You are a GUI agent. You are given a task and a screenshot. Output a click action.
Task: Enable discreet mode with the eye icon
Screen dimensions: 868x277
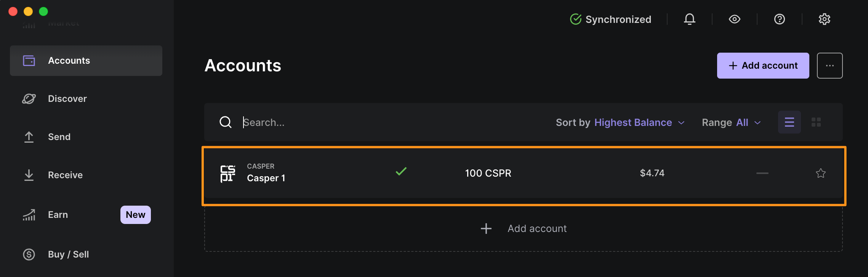tap(734, 19)
